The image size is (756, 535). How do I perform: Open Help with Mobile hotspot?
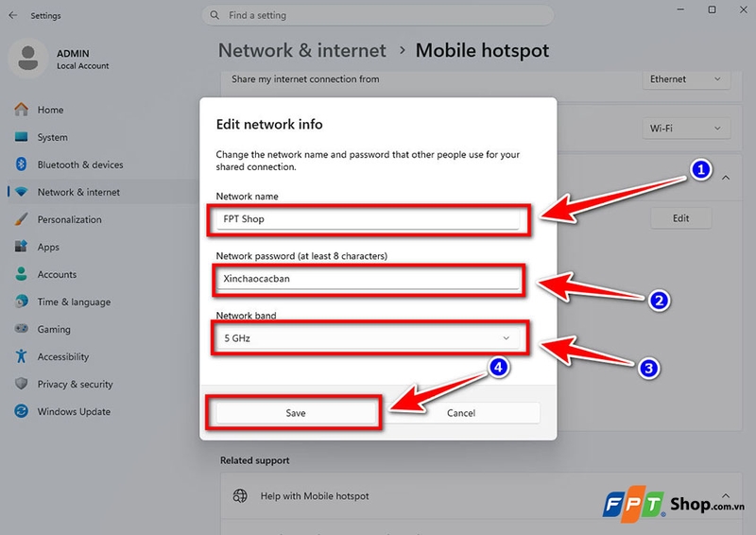(x=315, y=496)
